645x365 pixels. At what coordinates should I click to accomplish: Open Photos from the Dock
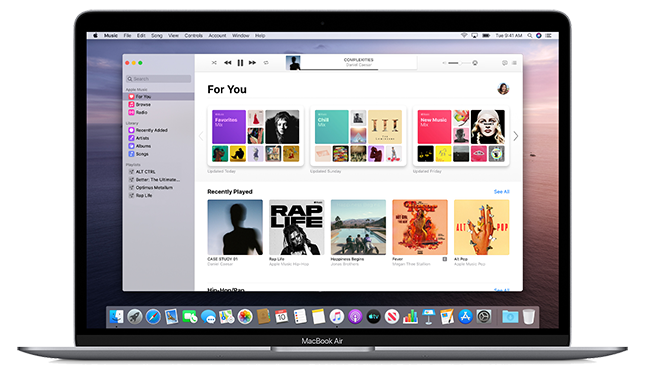click(245, 317)
